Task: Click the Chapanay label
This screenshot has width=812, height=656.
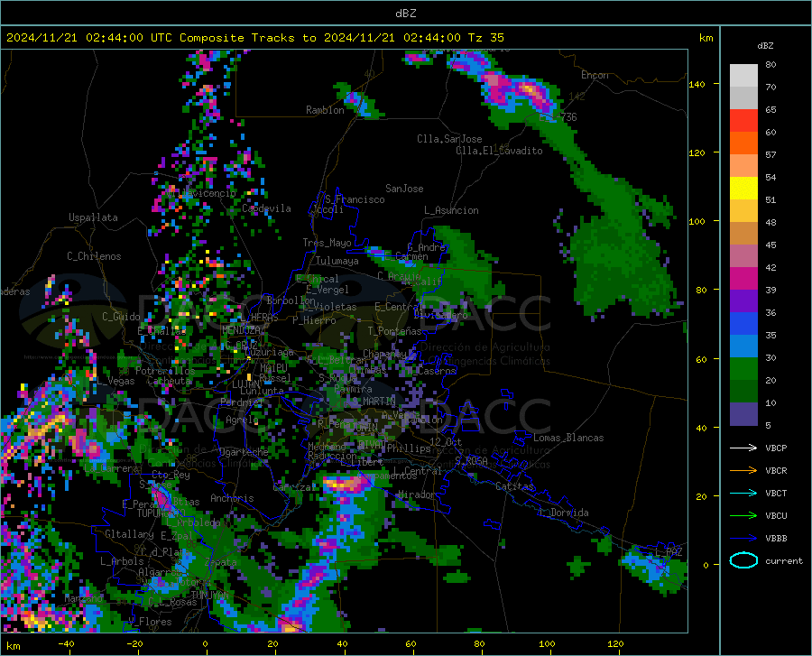Action: tap(384, 354)
